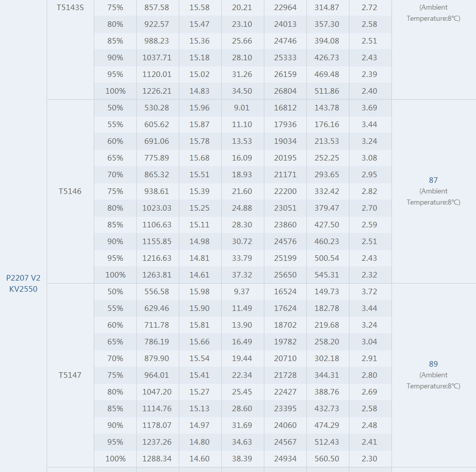Click the P2207 V2 KV2550 motor label
476x472 pixels.
click(x=23, y=283)
